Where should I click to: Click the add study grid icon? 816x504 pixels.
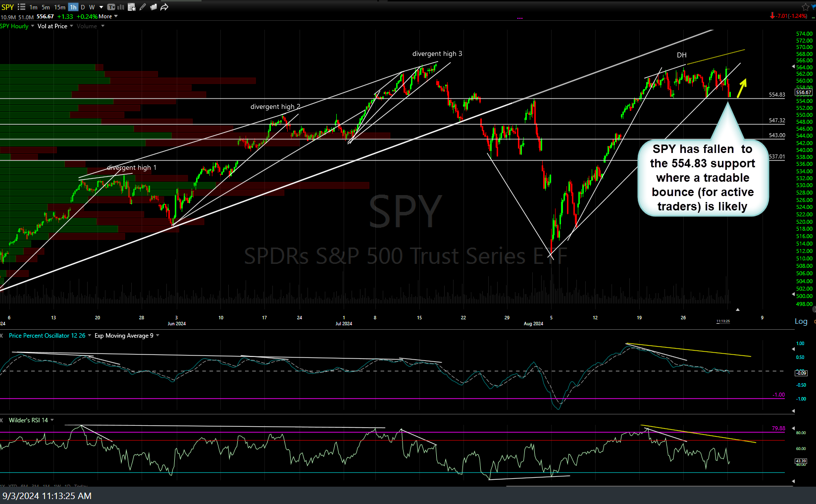(x=132, y=7)
